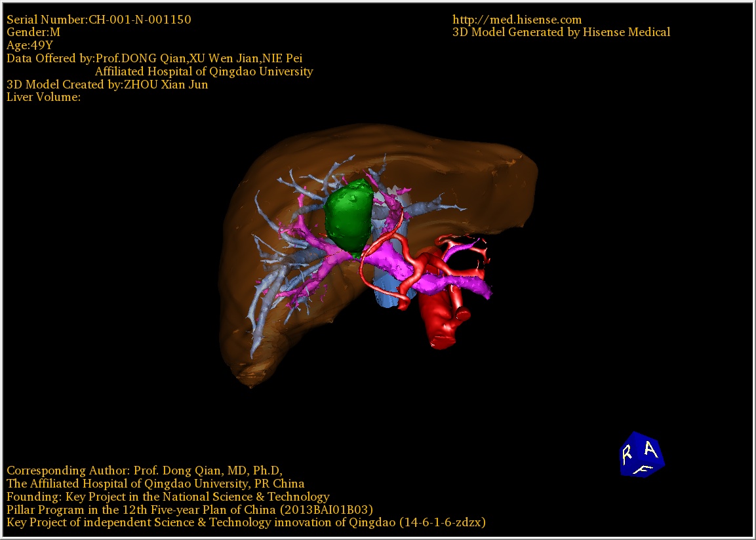The height and width of the screenshot is (540, 756).
Task: Open the http://med.hisense.com link text
Action: [x=517, y=20]
